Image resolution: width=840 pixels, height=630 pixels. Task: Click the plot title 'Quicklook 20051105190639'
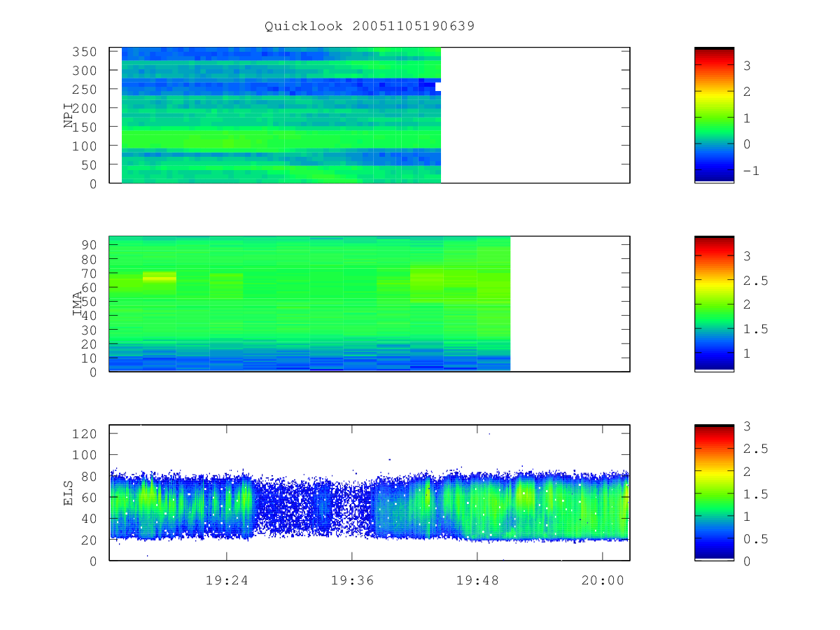(370, 26)
